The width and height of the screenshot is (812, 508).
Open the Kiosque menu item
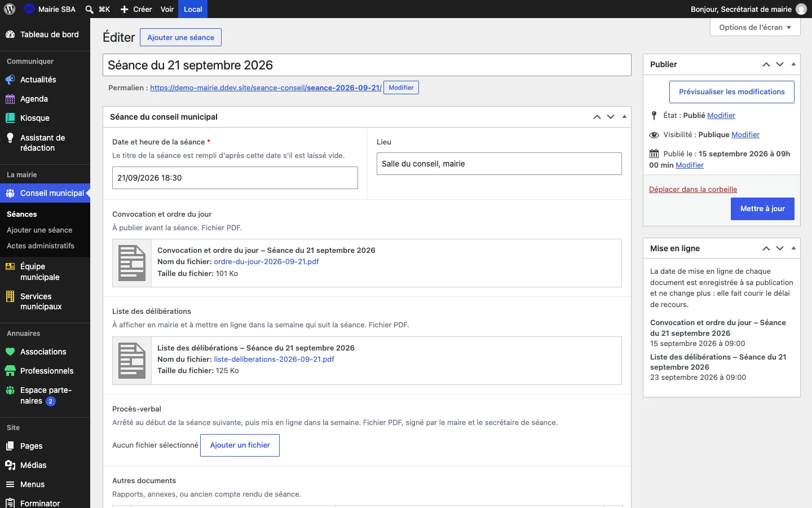pos(45,118)
